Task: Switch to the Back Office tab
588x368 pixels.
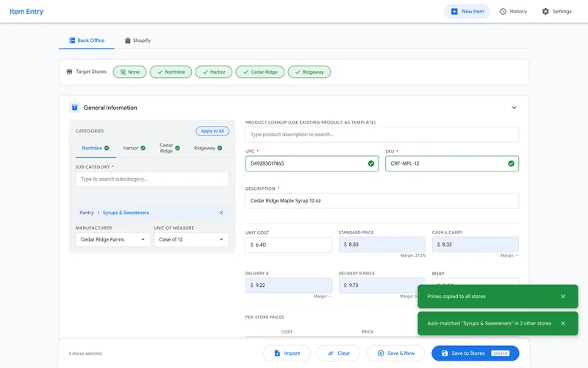Action: click(87, 40)
